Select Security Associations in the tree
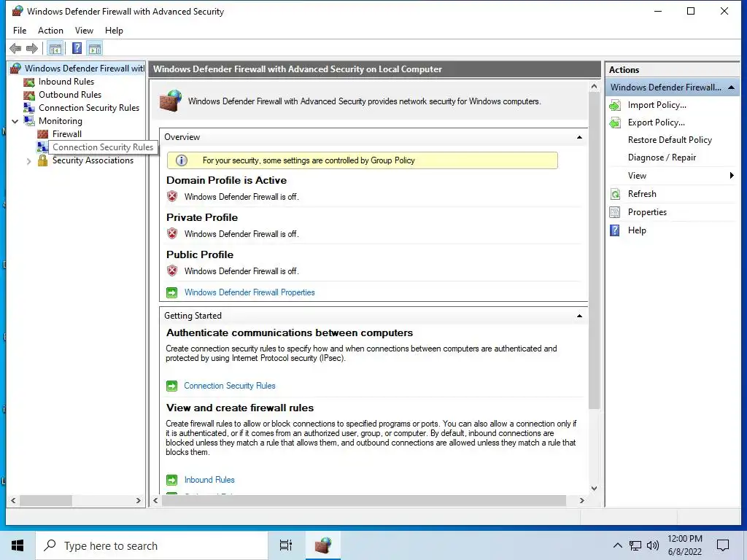Screen dimensions: 747x560 click(93, 160)
